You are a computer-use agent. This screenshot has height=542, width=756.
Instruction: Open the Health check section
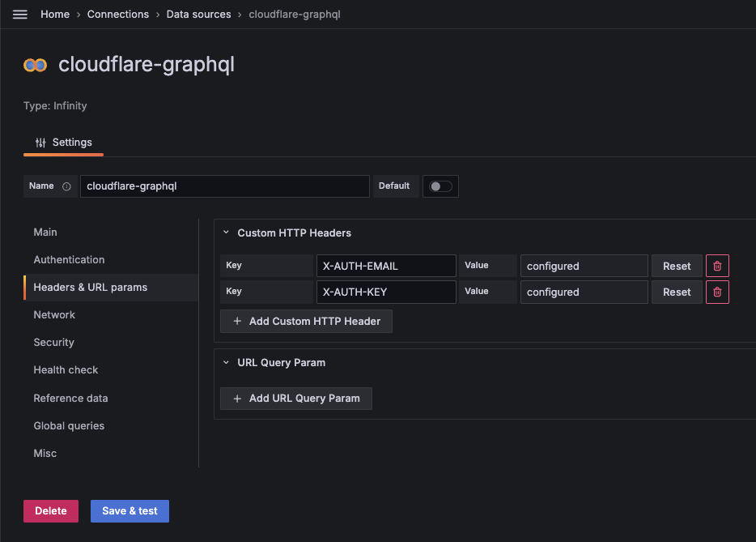[x=66, y=370]
